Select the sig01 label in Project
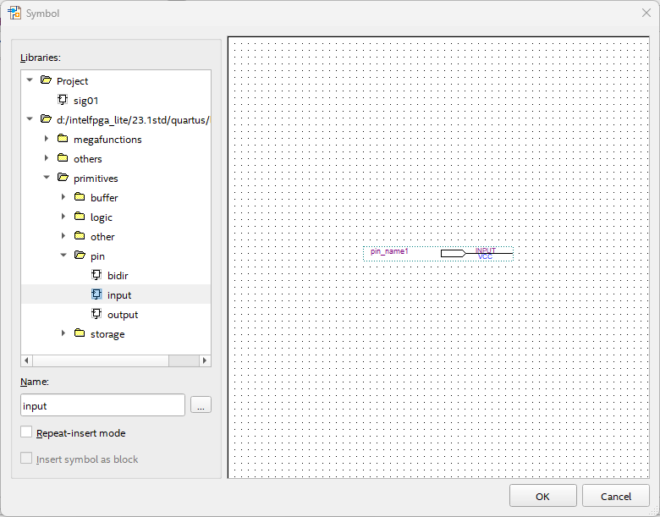Viewport: 660px width, 517px height. pos(86,101)
